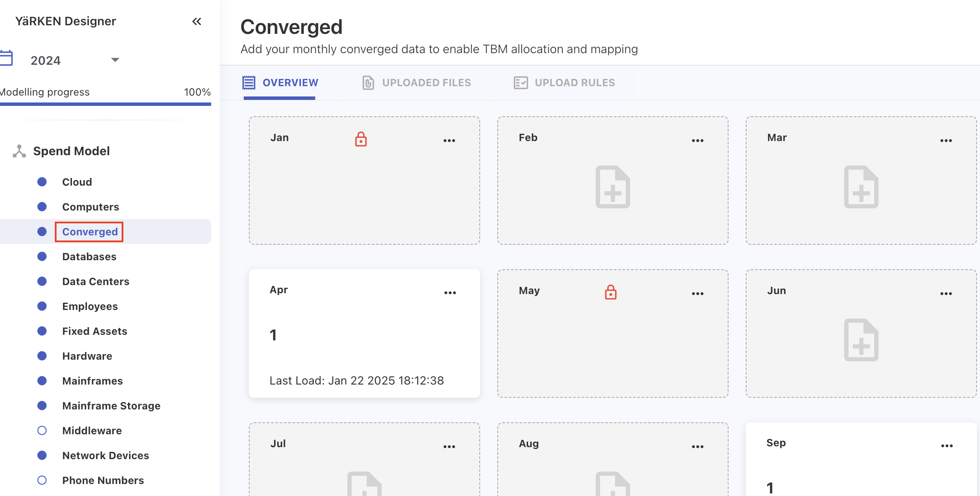Select Mainframe Storage in the sidebar
Viewport: 980px width, 496px height.
tap(111, 406)
